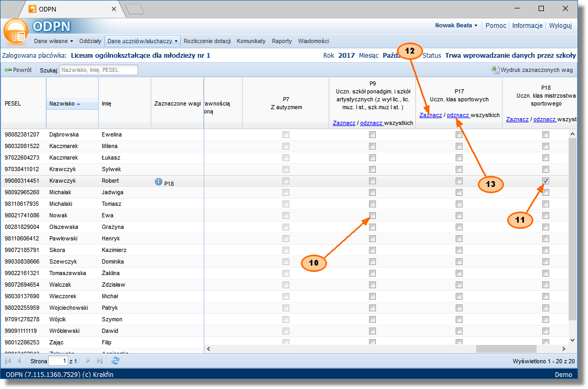Click Zaznaczone wagi column header
Viewport: 588px width, 389px height.
point(177,103)
